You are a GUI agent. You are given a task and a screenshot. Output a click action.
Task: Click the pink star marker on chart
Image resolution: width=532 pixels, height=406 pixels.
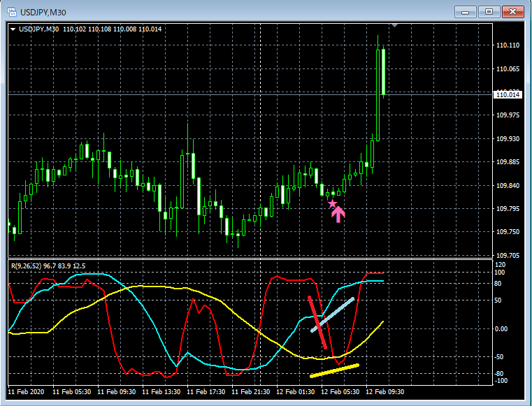(x=332, y=203)
